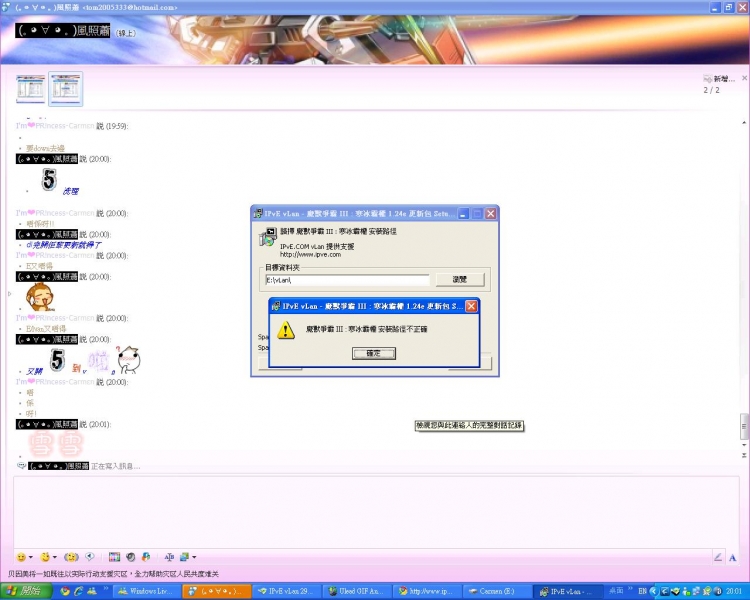Expand the quick launch chevron
750x600 pixels.
coord(105,589)
